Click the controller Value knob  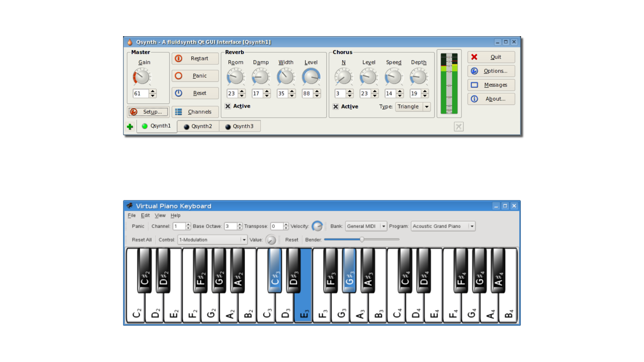[x=271, y=240]
